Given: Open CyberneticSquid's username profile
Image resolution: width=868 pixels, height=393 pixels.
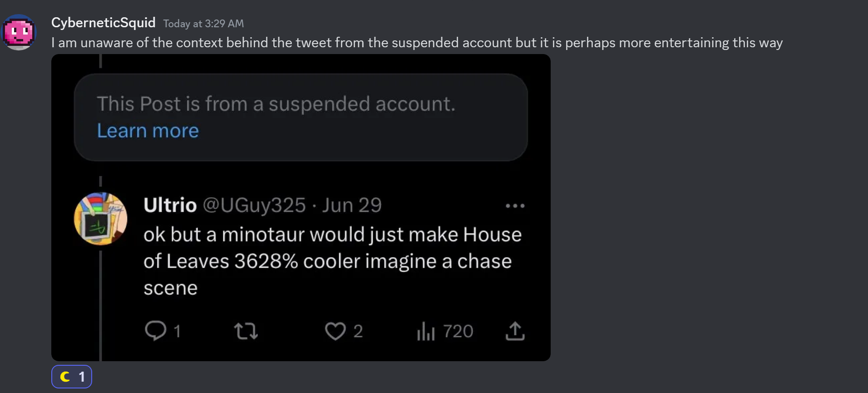Looking at the screenshot, I should [x=103, y=23].
